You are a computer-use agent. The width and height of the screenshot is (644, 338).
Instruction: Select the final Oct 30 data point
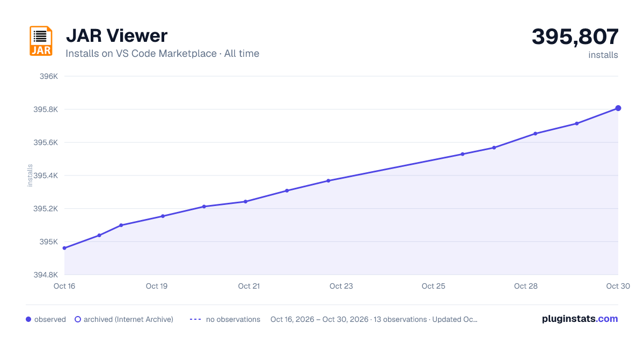pos(618,108)
